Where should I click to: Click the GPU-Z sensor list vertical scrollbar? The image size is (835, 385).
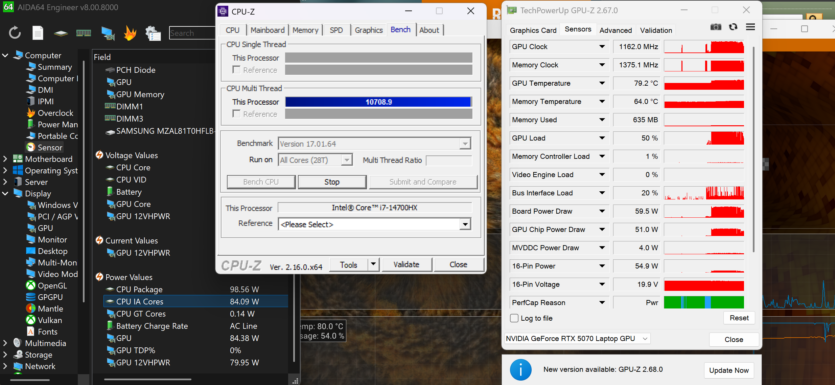point(753,149)
